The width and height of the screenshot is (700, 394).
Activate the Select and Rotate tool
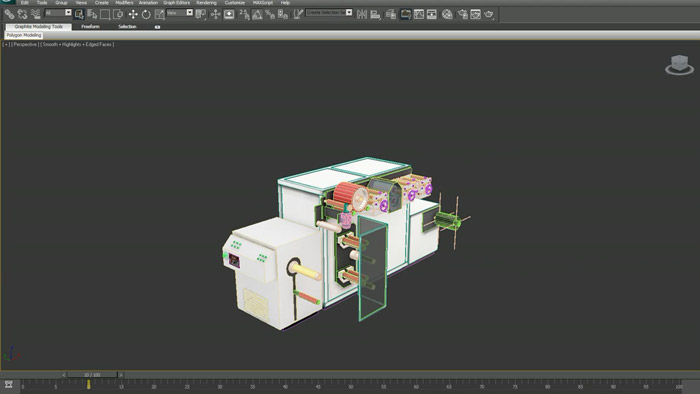(x=146, y=15)
